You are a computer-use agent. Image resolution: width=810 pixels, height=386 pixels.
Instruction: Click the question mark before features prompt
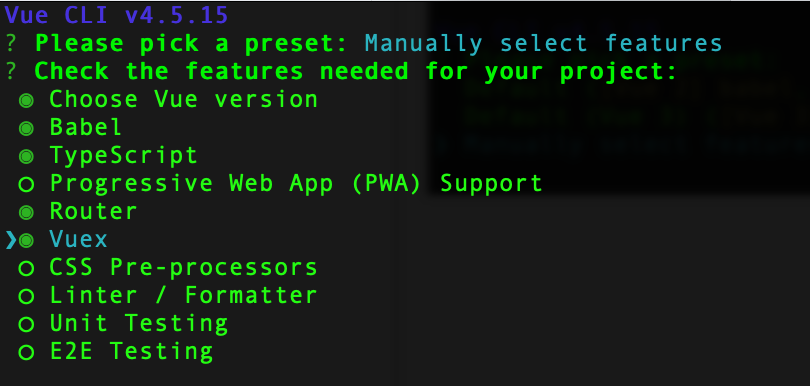(x=11, y=71)
